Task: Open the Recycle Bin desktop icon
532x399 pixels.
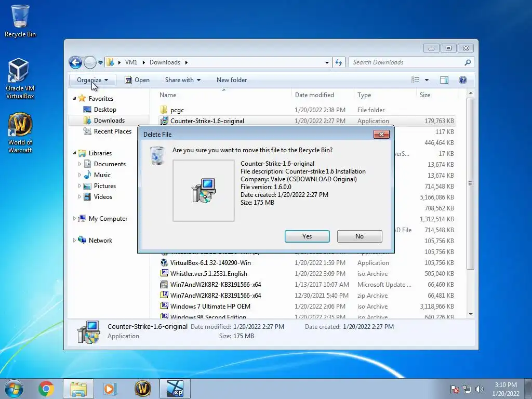Action: (x=20, y=20)
